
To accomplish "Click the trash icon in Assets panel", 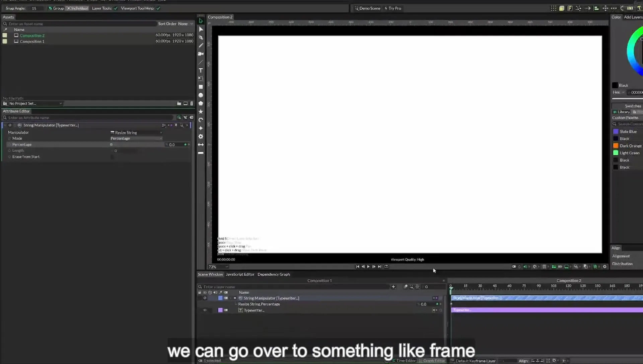I will 192,104.
